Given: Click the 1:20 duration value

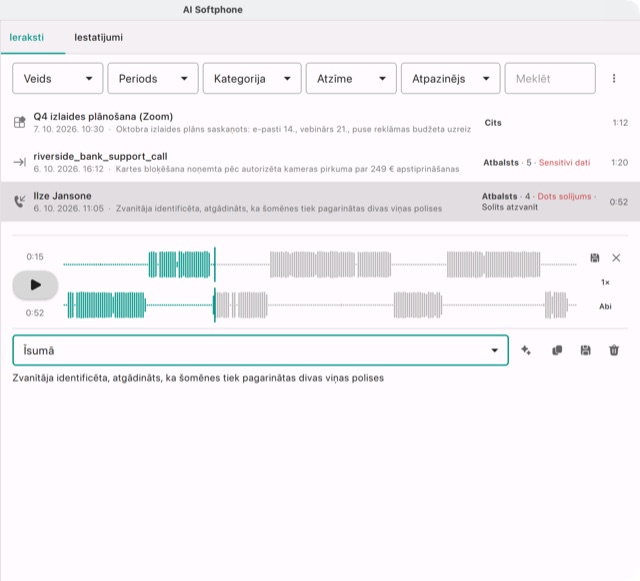Looking at the screenshot, I should pos(620,163).
